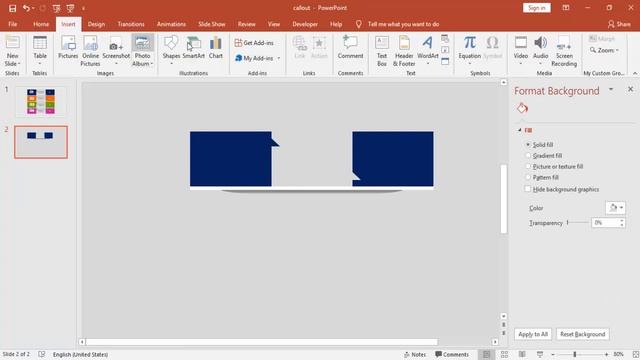Screen dimensions: 640x360
Task: Open the File tab
Action: pos(13,24)
